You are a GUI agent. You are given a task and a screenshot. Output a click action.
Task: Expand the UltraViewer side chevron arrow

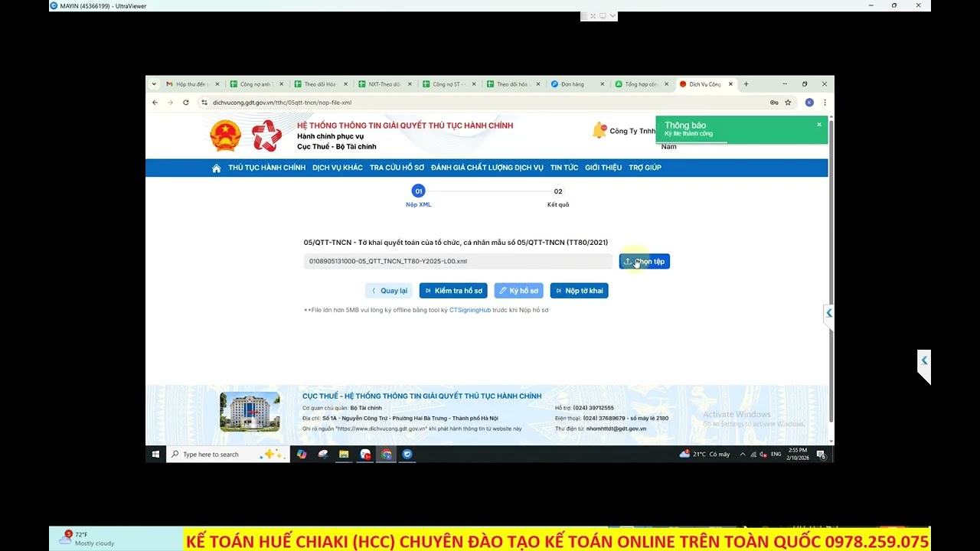(924, 360)
